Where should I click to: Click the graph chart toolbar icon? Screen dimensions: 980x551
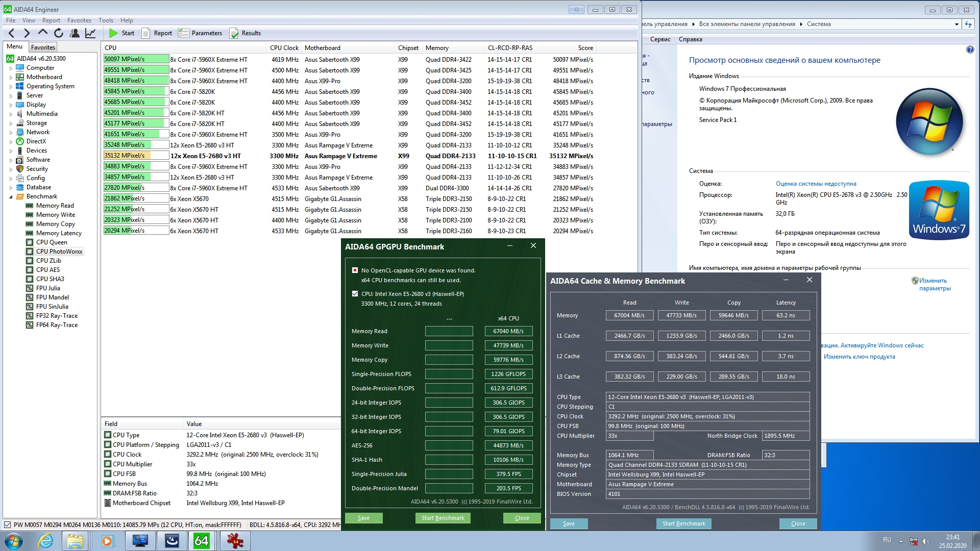click(90, 33)
